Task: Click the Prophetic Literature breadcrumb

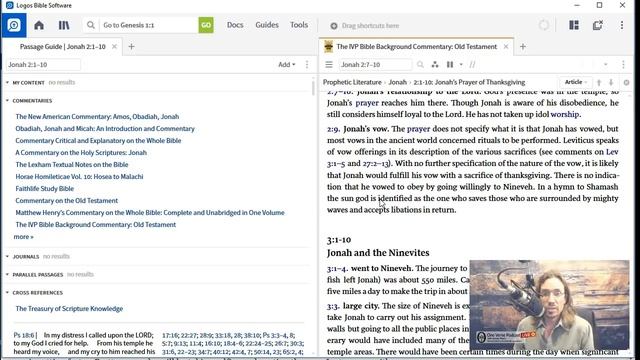Action: tap(352, 82)
